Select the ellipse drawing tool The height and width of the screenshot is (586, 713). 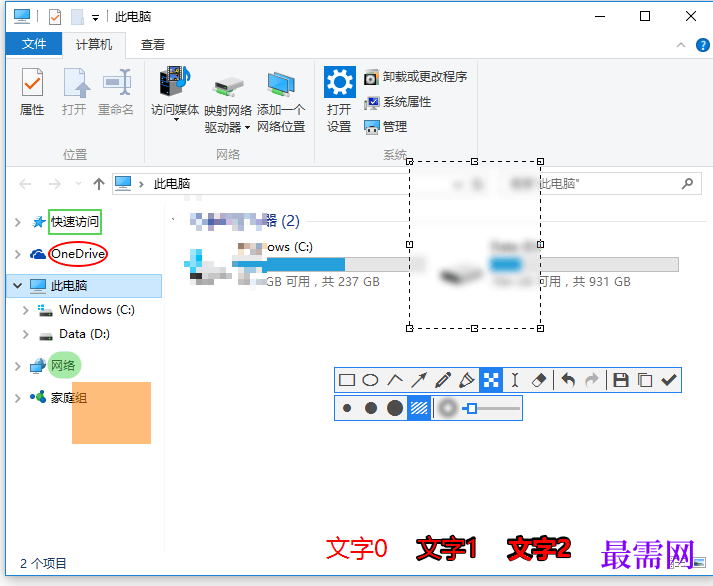point(370,380)
